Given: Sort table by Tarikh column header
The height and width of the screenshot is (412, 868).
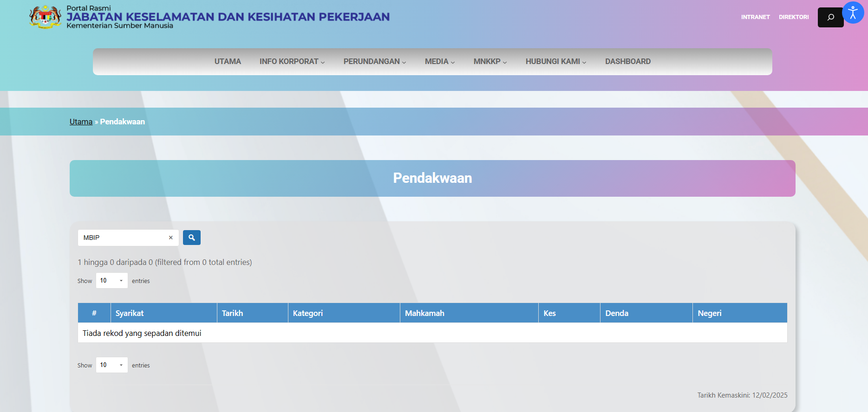Looking at the screenshot, I should point(252,313).
